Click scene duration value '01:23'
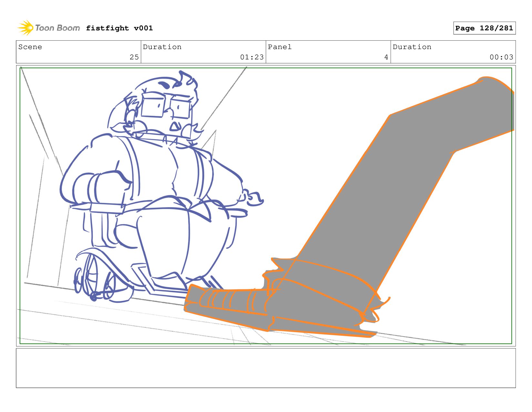This screenshot has width=532, height=412. pyautogui.click(x=252, y=57)
